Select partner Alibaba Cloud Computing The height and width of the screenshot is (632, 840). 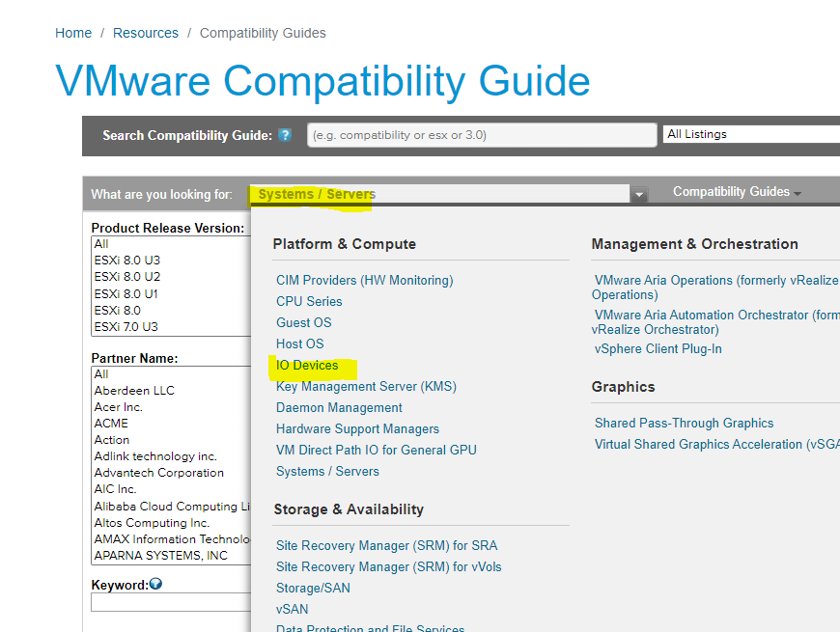coord(171,507)
